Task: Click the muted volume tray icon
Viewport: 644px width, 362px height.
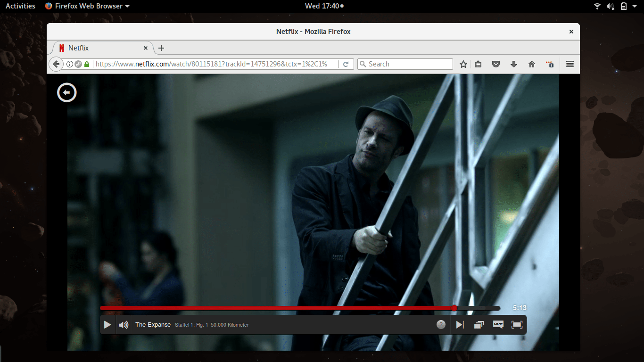Action: (x=611, y=6)
